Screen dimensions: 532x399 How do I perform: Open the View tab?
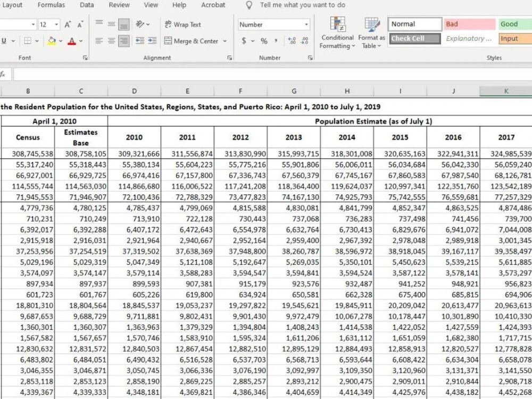pos(151,5)
